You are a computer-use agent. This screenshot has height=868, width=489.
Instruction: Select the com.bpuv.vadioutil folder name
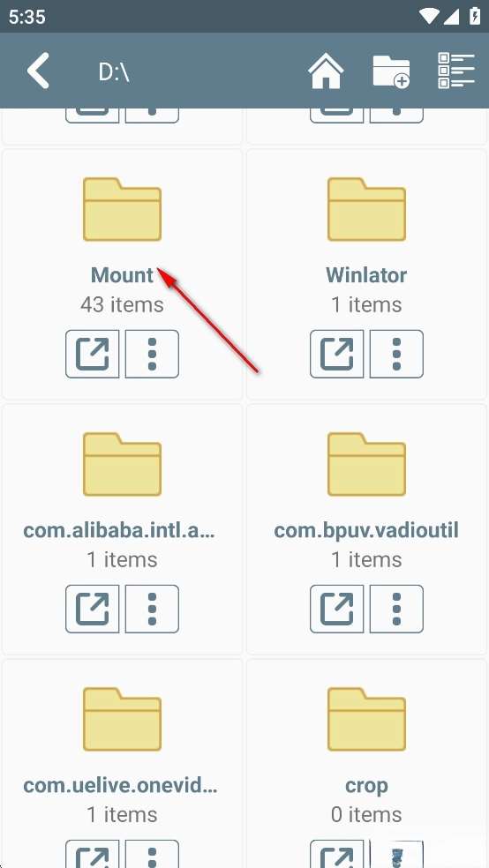tap(366, 530)
